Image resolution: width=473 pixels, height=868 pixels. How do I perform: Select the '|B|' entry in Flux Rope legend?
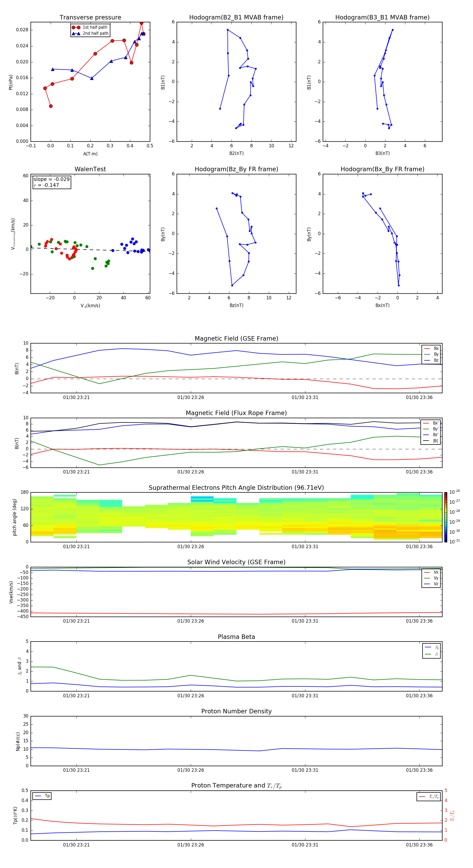431,441
